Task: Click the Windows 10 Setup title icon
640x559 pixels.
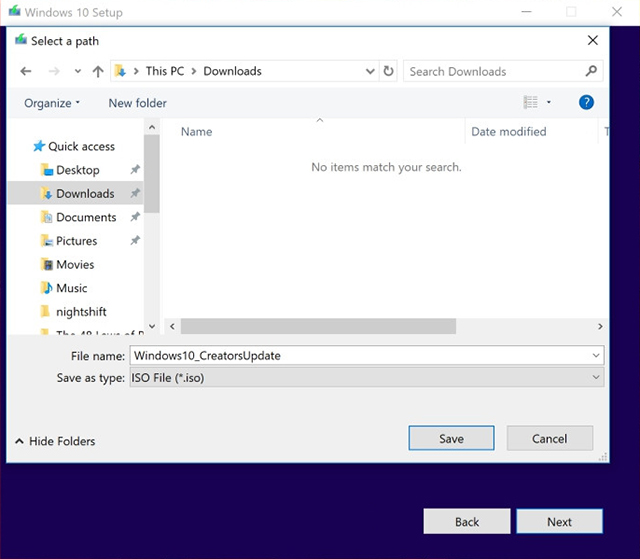Action: click(x=15, y=11)
